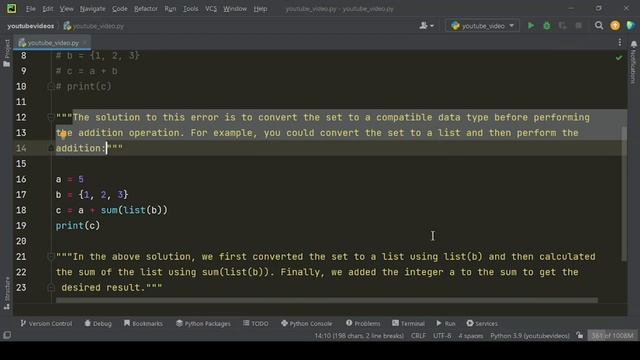Open the youtube_video run configuration dropdown
The image size is (640, 360).
482,26
